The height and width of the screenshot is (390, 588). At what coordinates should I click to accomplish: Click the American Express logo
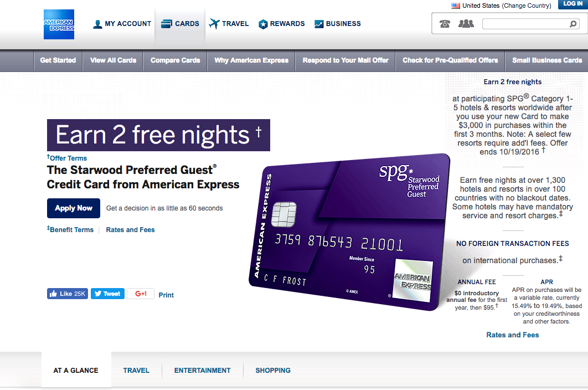click(59, 24)
